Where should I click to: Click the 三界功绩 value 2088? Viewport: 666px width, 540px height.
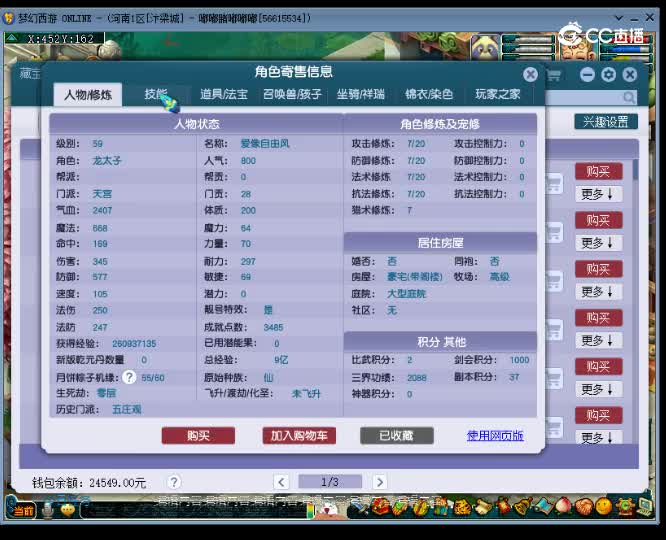tap(417, 377)
